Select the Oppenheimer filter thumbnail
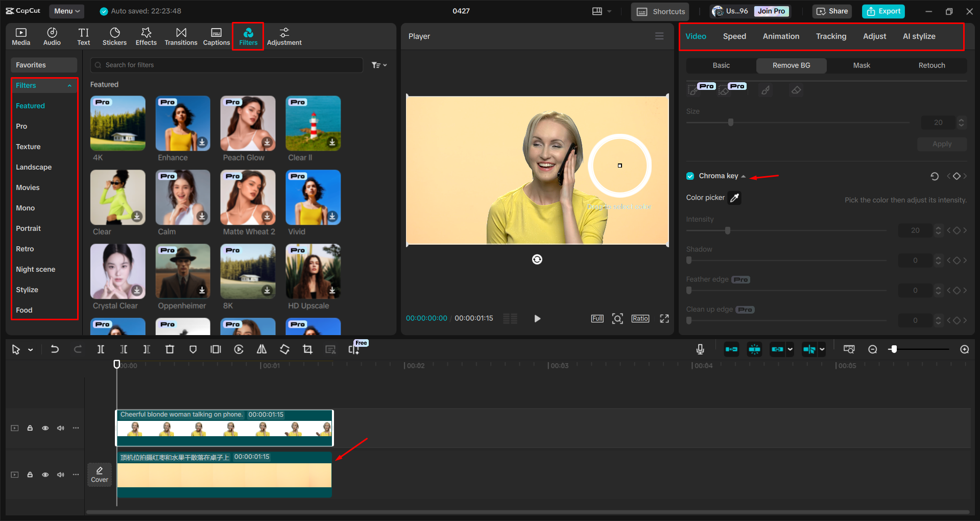Screen dimensions: 980x521 coord(182,271)
